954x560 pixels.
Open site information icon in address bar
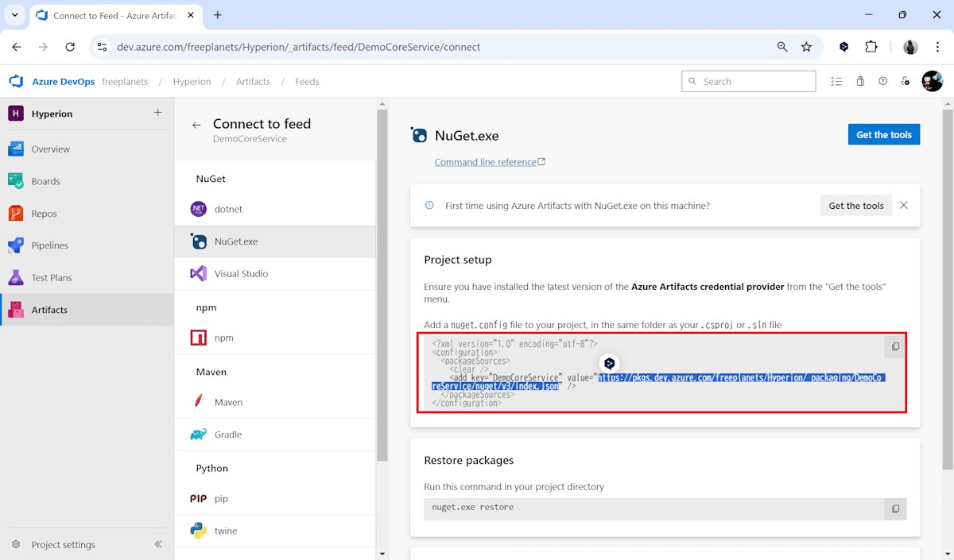(x=102, y=47)
